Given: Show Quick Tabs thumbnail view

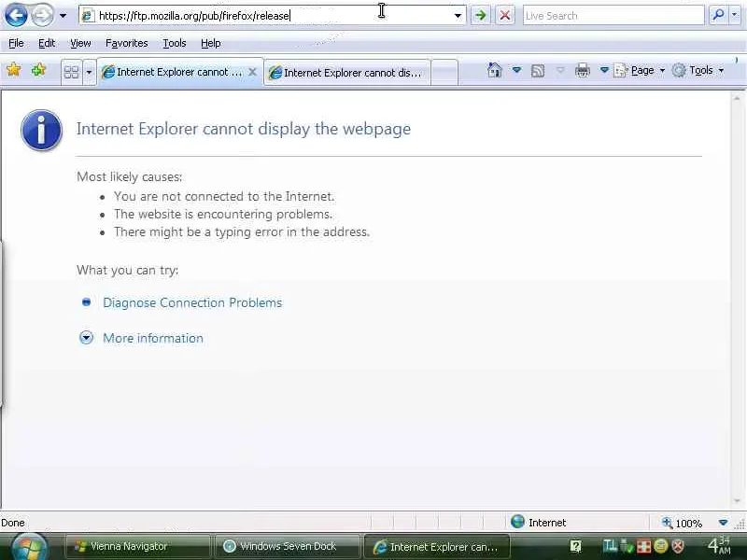Looking at the screenshot, I should click(72, 72).
